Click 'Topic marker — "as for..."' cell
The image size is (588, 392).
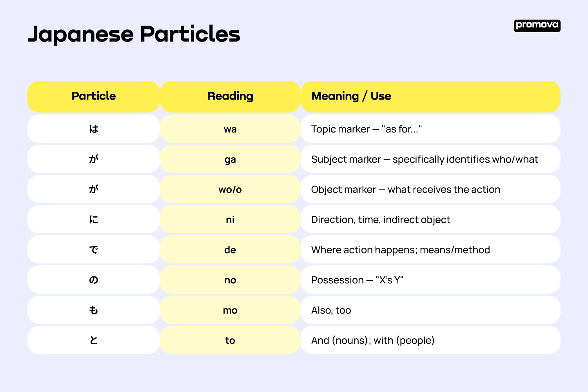pos(430,129)
